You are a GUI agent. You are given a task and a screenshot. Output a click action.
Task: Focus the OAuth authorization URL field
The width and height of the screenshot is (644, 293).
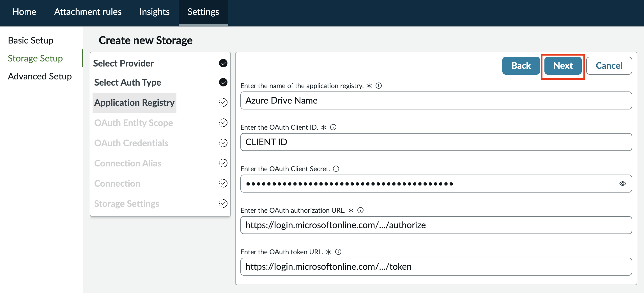(436, 225)
